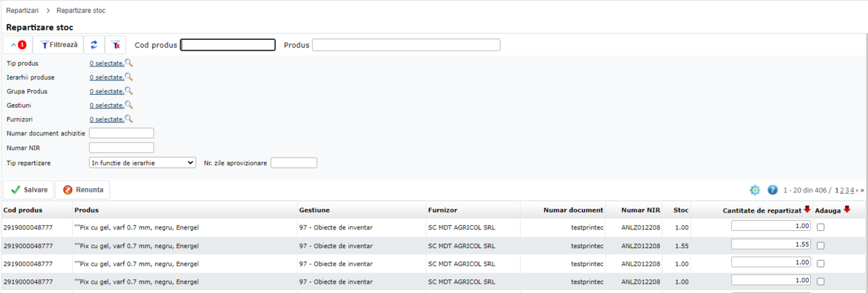Click the Renunta button
Screen dimensions: 868x293
[x=82, y=190]
